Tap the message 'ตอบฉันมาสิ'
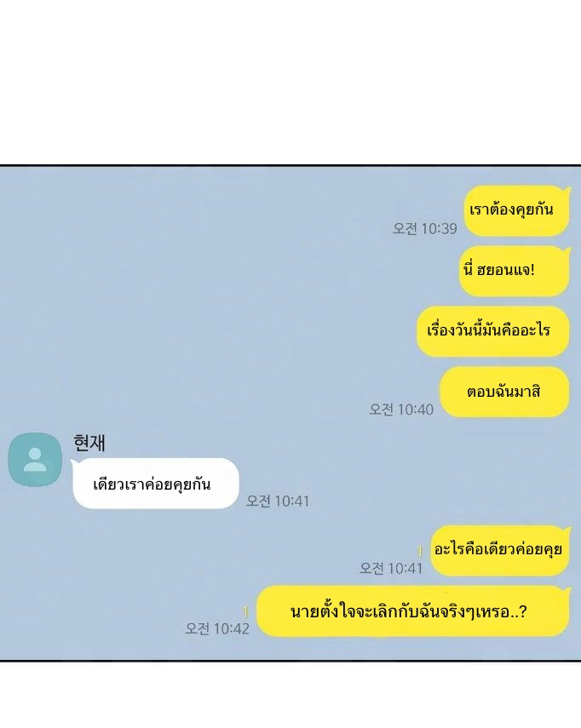The width and height of the screenshot is (581, 728). (504, 392)
